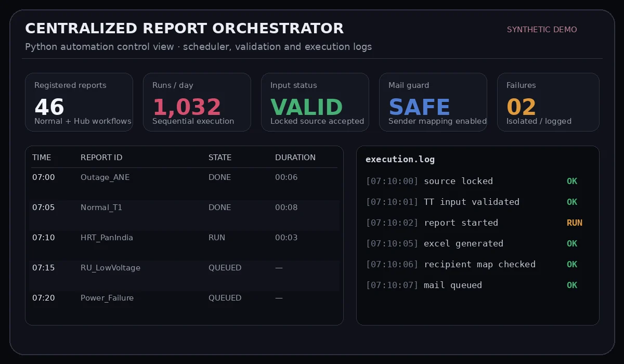
Task: Click the 00:03 duration cell
Action: point(287,238)
